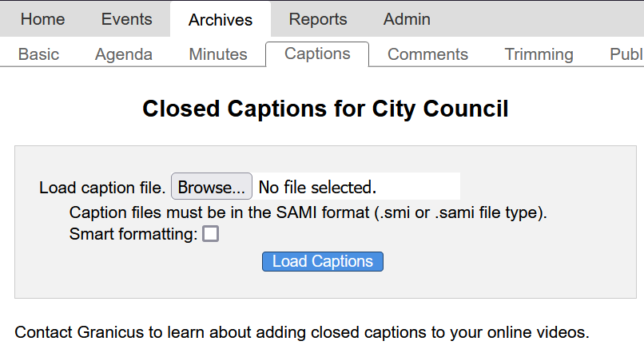This screenshot has height=353, width=644.
Task: Click the Contact Granicus information text
Action: [x=301, y=331]
